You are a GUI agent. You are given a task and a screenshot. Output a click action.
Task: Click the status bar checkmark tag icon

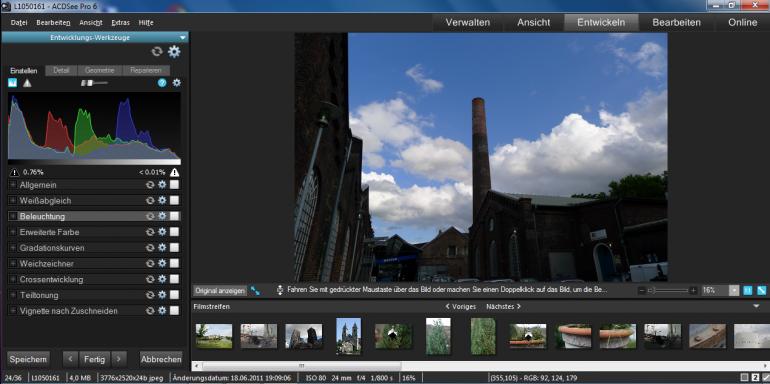765,378
